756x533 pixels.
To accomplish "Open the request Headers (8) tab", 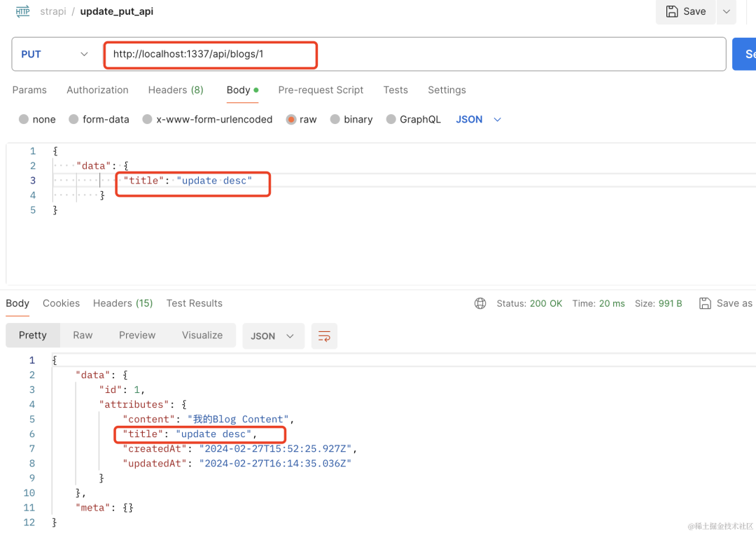I will (176, 90).
